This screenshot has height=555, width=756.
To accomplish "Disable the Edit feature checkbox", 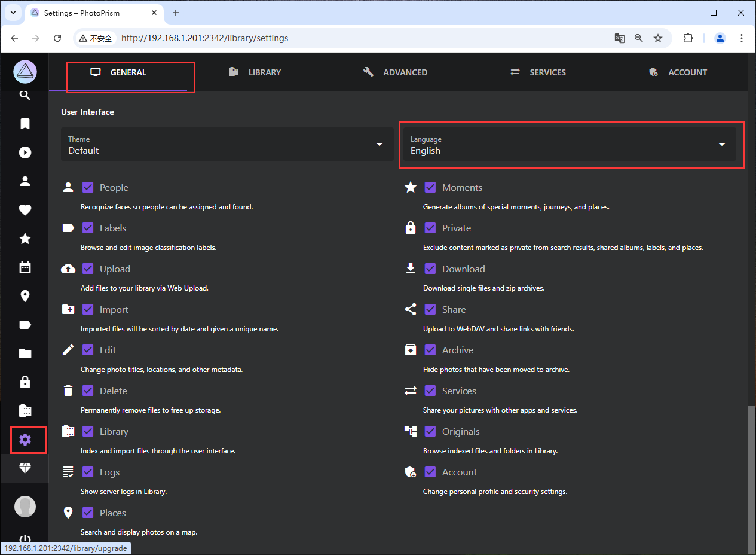I will (x=88, y=350).
